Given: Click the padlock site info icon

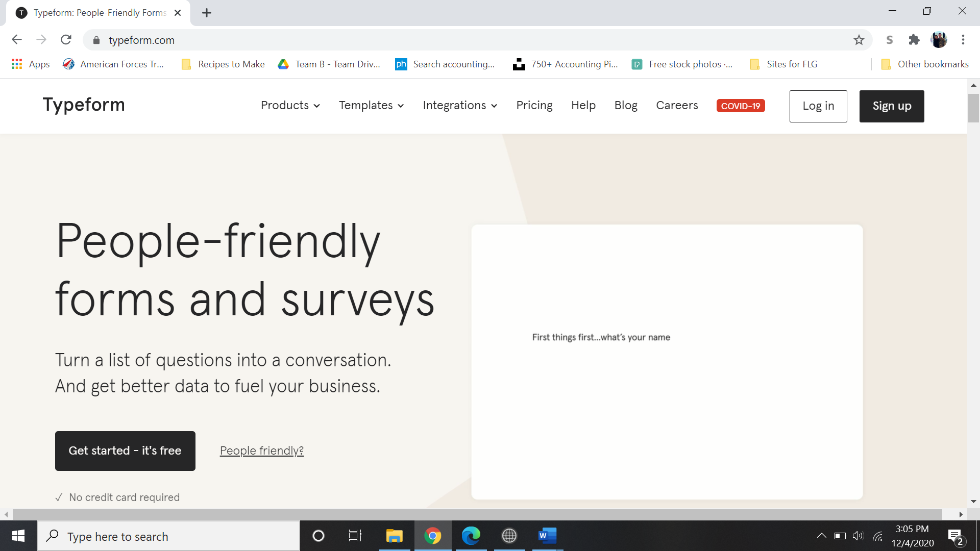Looking at the screenshot, I should tap(96, 40).
